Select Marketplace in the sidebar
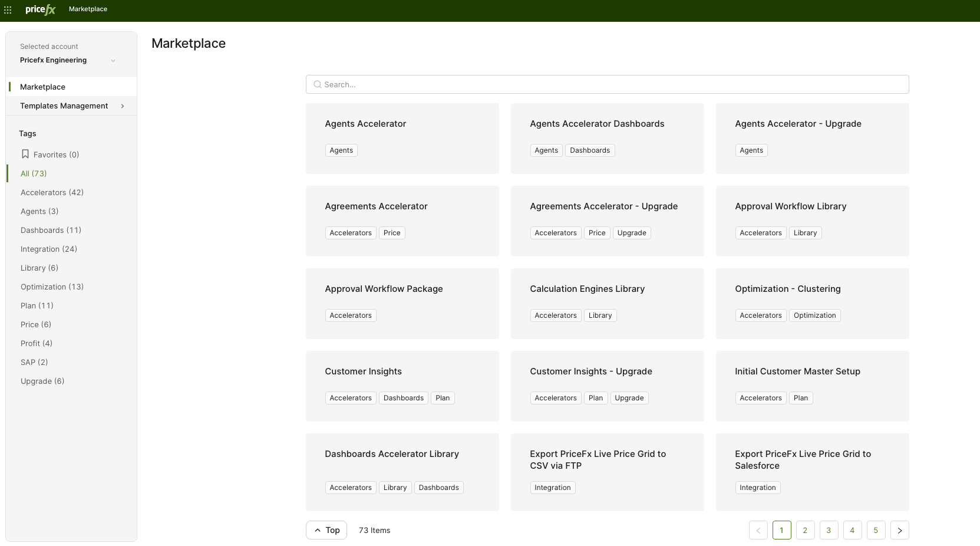Image resolution: width=980 pixels, height=546 pixels. coord(71,87)
